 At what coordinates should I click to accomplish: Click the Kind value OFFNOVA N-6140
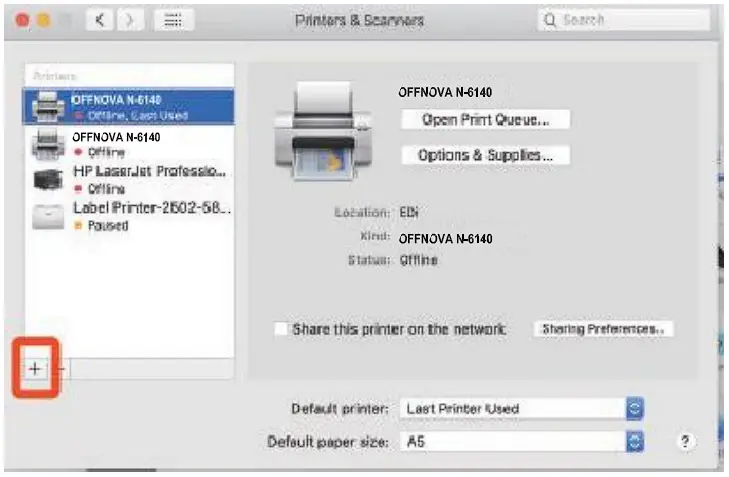tap(445, 239)
